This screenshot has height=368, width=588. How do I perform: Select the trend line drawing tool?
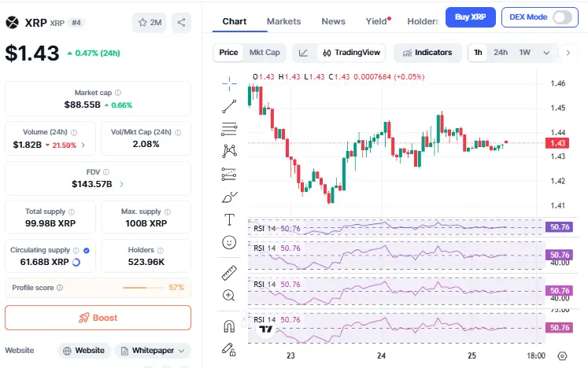(229, 105)
